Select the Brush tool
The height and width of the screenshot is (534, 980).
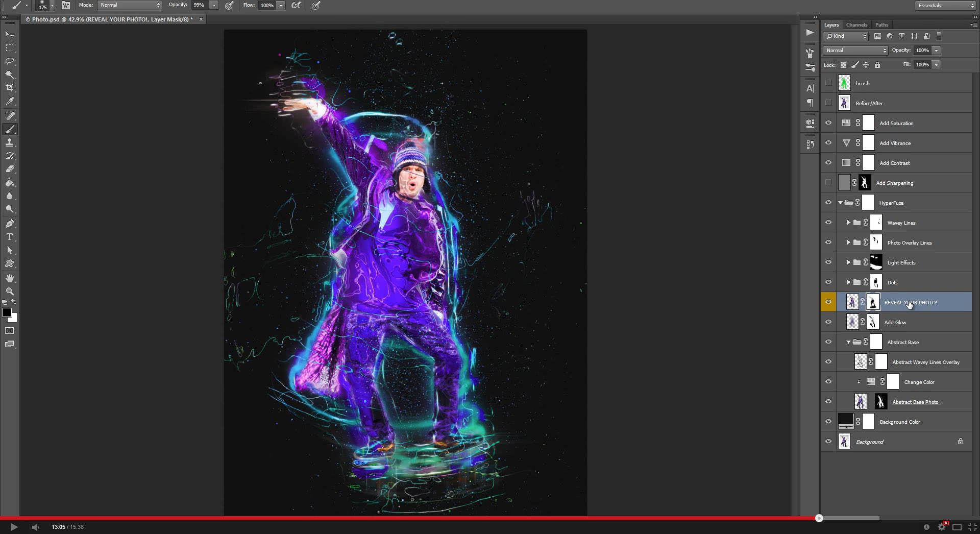coord(10,129)
